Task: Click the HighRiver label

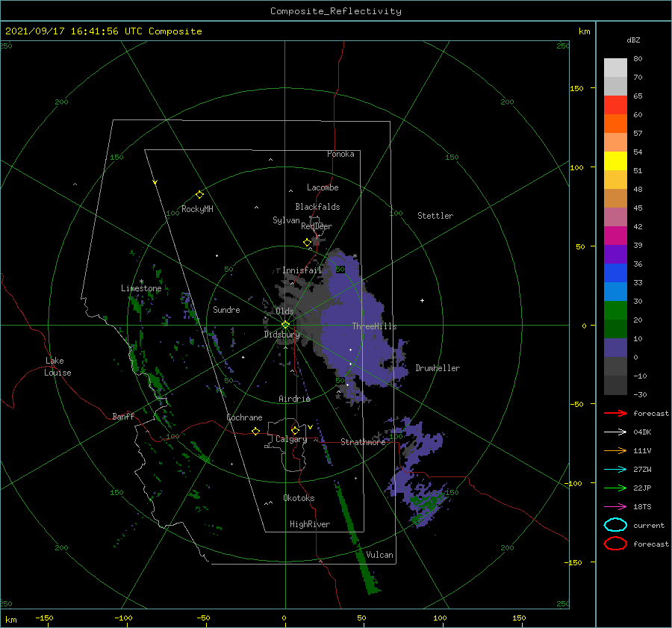Action: pyautogui.click(x=310, y=524)
